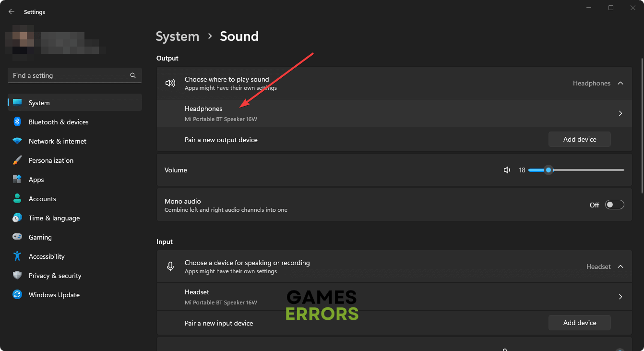Close the Settings window
The width and height of the screenshot is (644, 351).
(633, 8)
